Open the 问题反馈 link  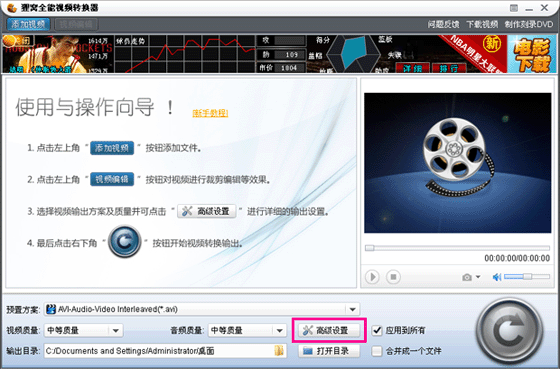(443, 24)
